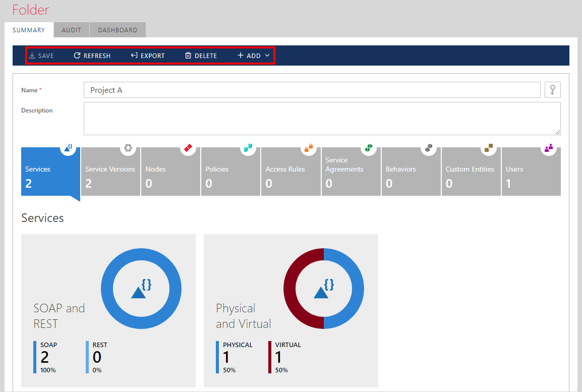Click the Access Rules lock icon
The image size is (582, 392).
(309, 148)
